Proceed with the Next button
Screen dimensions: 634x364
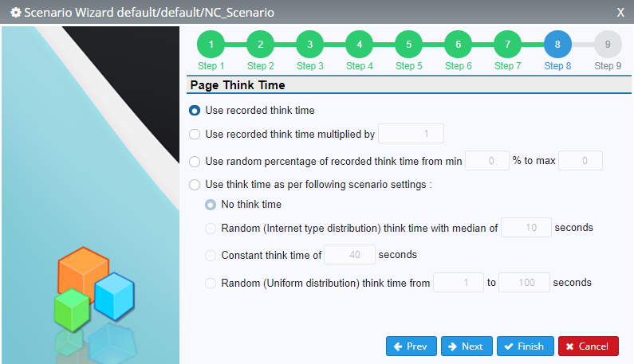[467, 346]
